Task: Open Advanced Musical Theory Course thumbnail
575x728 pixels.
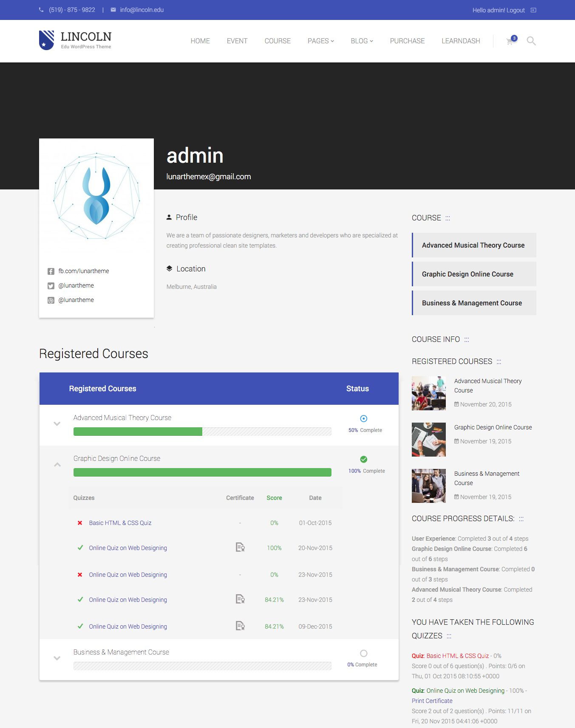Action: 429,393
